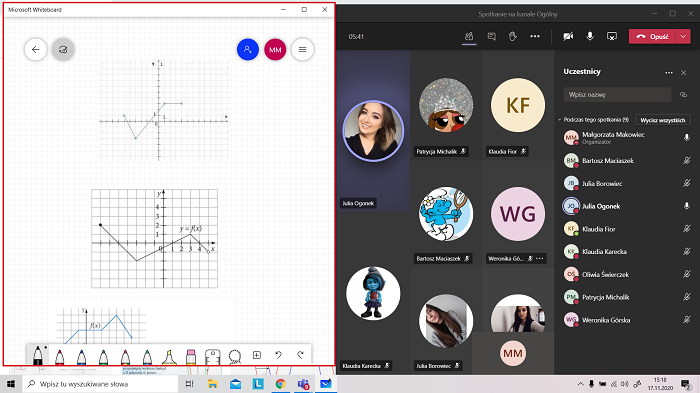Open Microsoft Teams taskbar icon
This screenshot has height=393, width=700.
[x=303, y=384]
